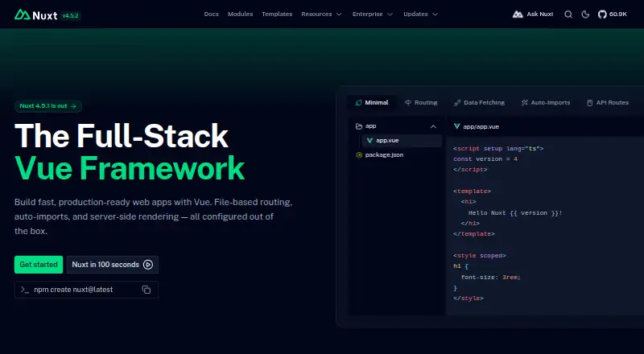Click the server icon on API Routes
The height and width of the screenshot is (354, 644).
pyautogui.click(x=590, y=103)
